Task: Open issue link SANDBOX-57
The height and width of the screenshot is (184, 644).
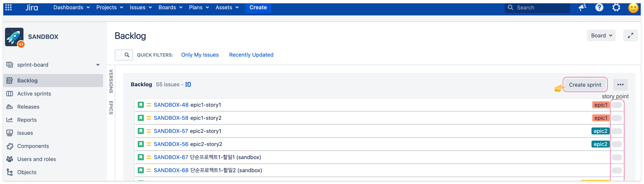Action: 171,131
